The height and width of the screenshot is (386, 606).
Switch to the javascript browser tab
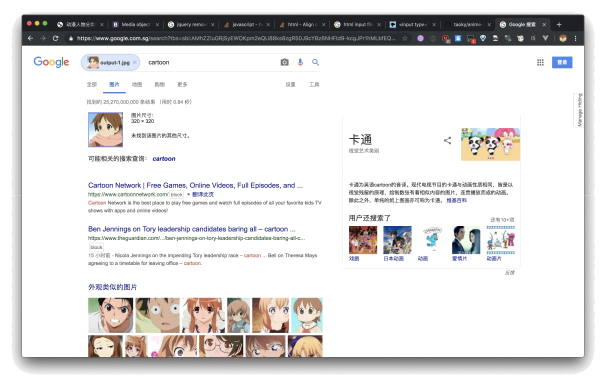point(247,24)
